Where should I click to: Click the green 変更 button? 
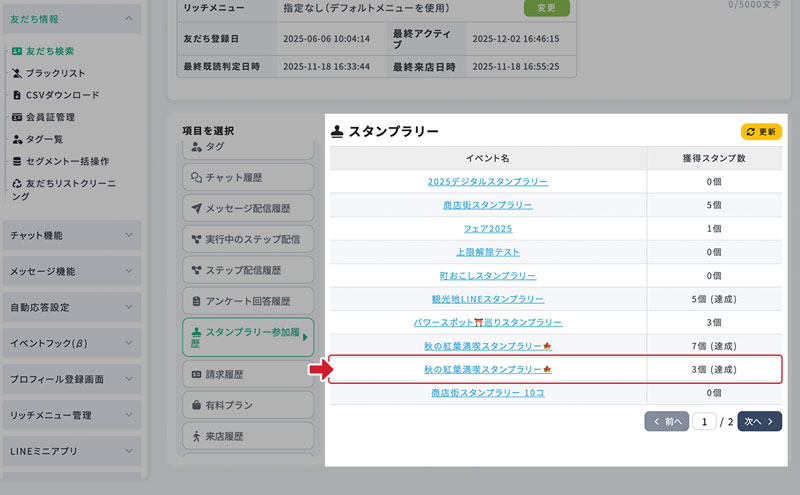546,7
